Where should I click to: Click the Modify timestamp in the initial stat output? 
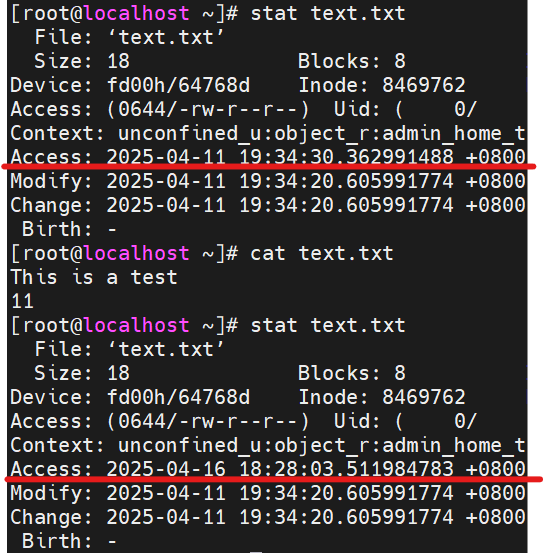[316, 181]
